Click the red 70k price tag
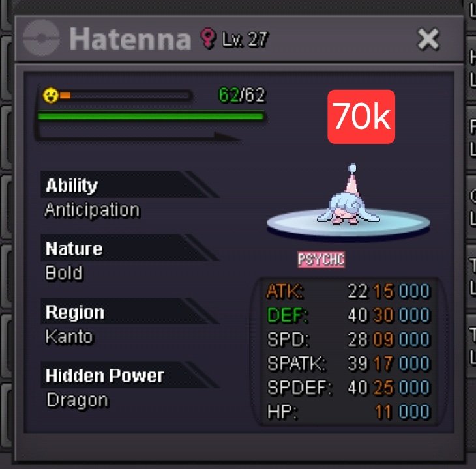Viewport: 476px width, 469px height. tap(361, 117)
